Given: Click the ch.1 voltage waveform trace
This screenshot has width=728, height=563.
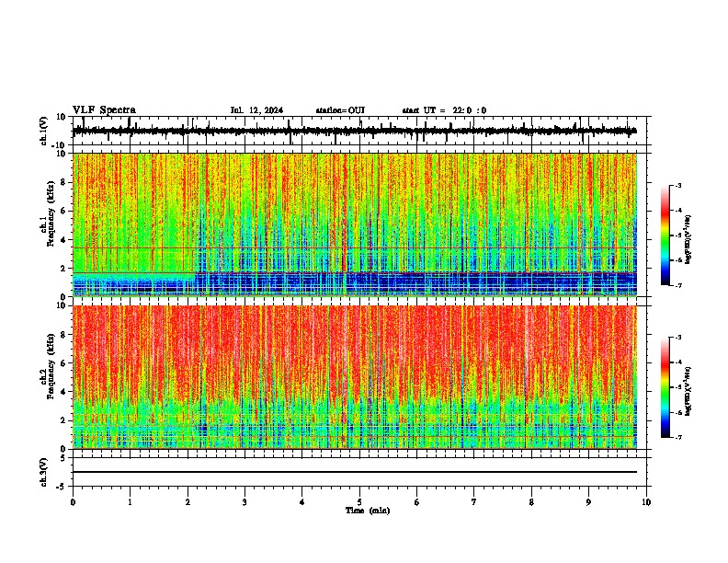Looking at the screenshot, I should [x=354, y=132].
